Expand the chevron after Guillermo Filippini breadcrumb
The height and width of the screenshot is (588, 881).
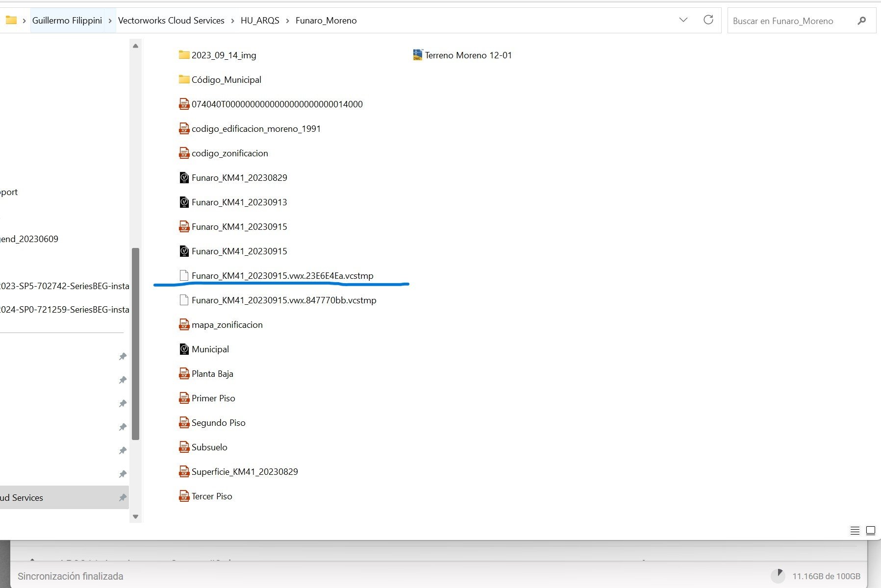(x=110, y=21)
